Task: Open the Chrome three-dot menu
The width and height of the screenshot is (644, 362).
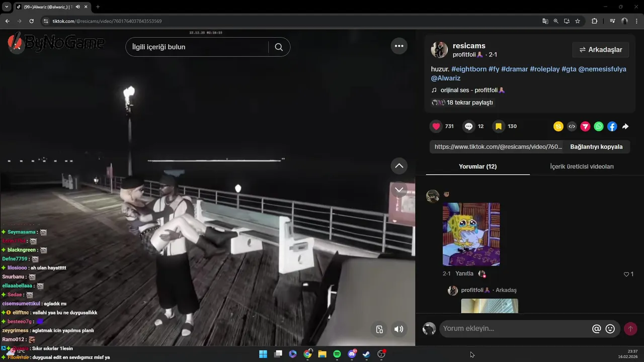Action: pyautogui.click(x=637, y=21)
